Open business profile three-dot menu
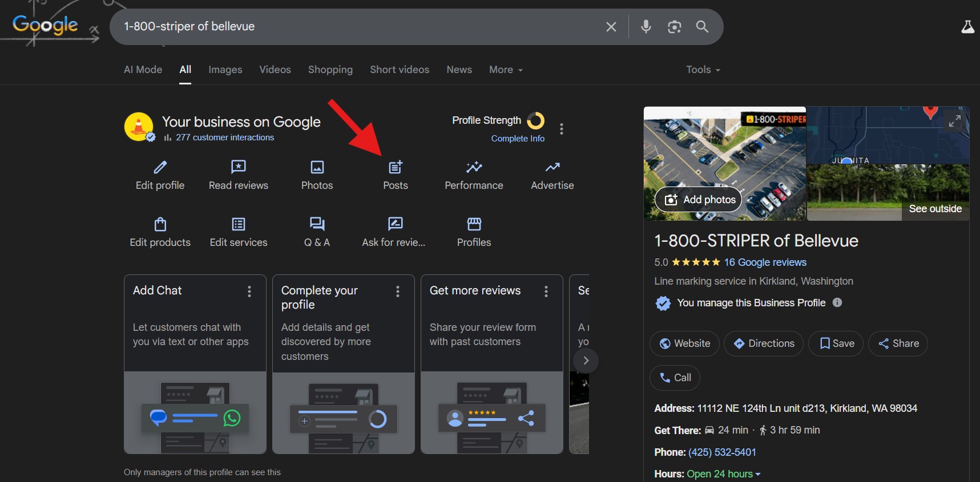Image resolution: width=980 pixels, height=482 pixels. click(x=562, y=129)
